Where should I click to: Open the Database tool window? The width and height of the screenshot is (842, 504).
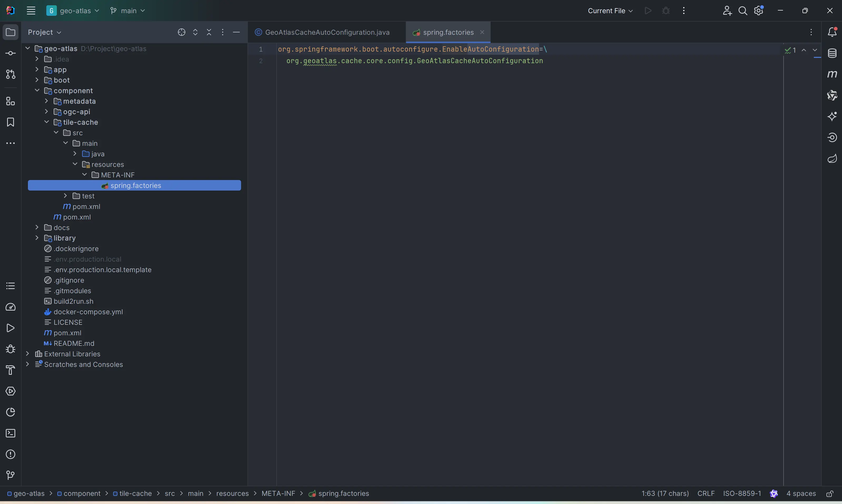click(x=832, y=53)
